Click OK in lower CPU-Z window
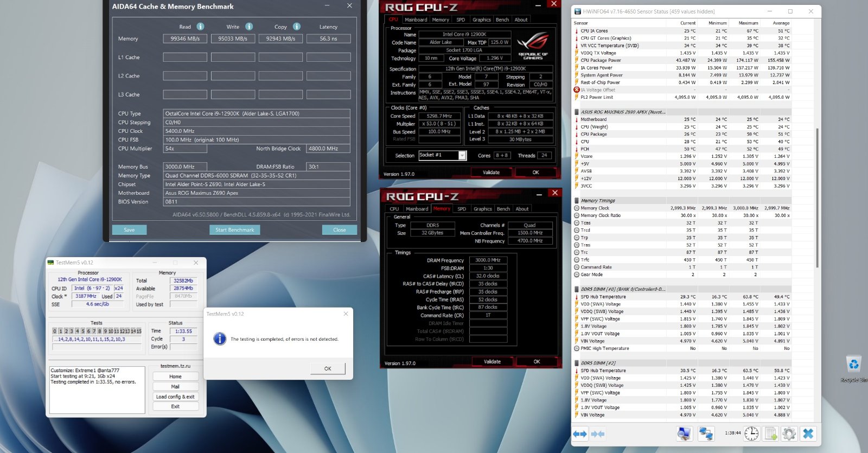 [x=537, y=362]
